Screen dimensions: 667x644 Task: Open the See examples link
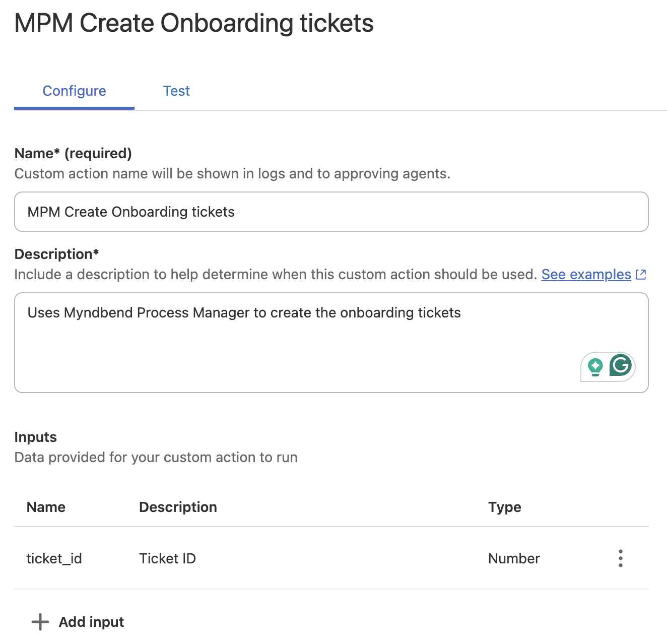586,274
